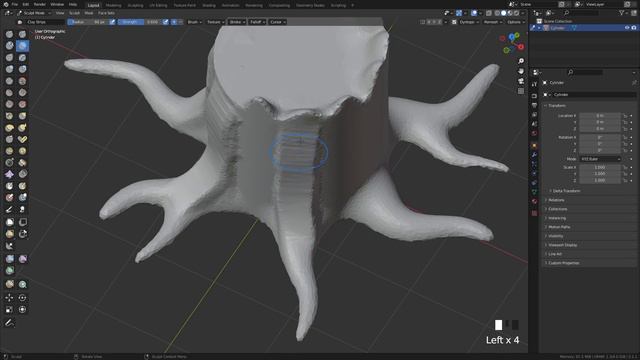Screen dimensions: 640x360
Task: Select the Clay brush tool
Action: [9, 46]
